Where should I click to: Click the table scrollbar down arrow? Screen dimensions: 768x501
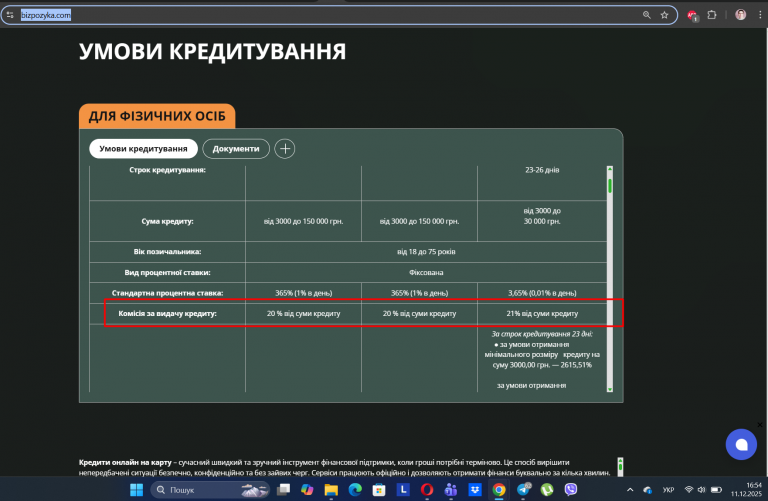pyautogui.click(x=610, y=389)
